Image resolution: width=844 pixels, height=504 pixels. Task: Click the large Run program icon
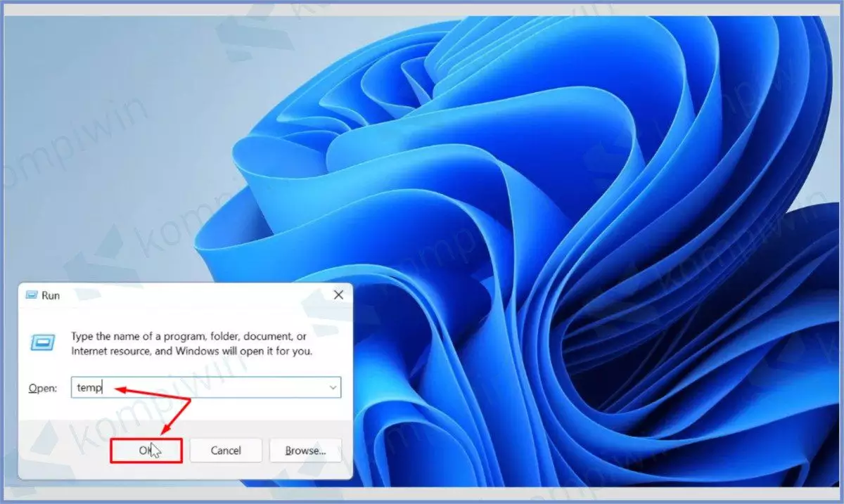click(41, 342)
